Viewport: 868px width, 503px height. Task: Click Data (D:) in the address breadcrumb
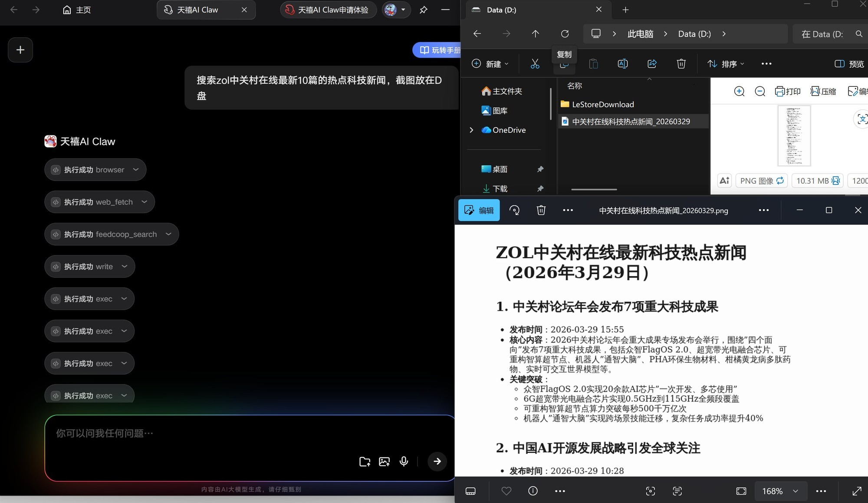(x=694, y=34)
